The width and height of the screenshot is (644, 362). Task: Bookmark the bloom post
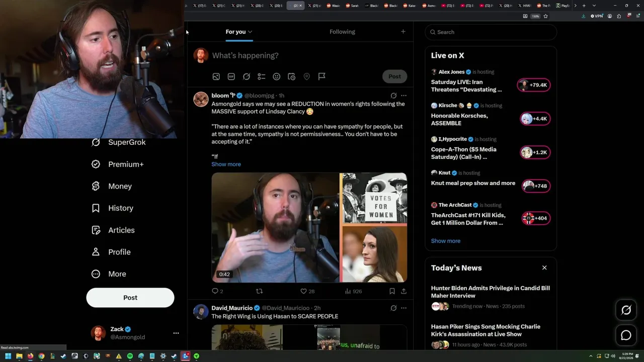pos(392,291)
